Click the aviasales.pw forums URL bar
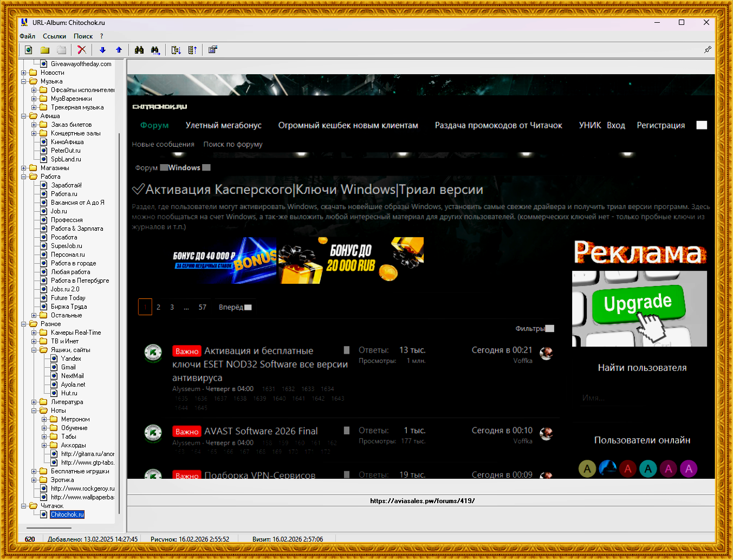The height and width of the screenshot is (560, 733). 422,501
